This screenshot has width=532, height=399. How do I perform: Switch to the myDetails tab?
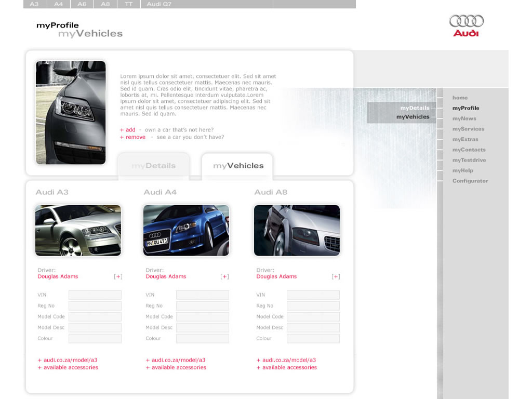pyautogui.click(x=153, y=166)
